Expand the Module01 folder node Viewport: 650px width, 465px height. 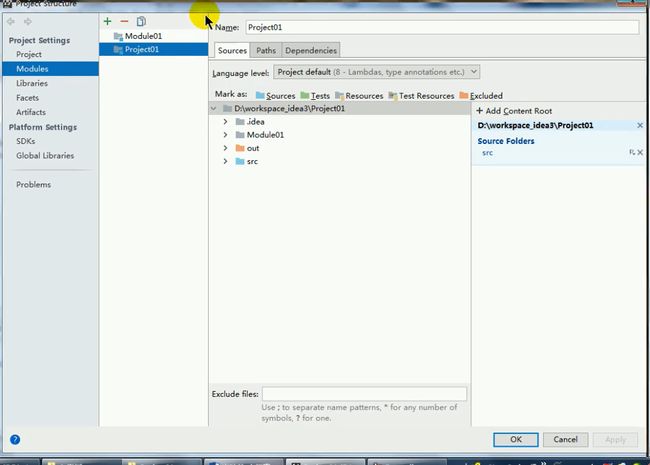(x=225, y=135)
